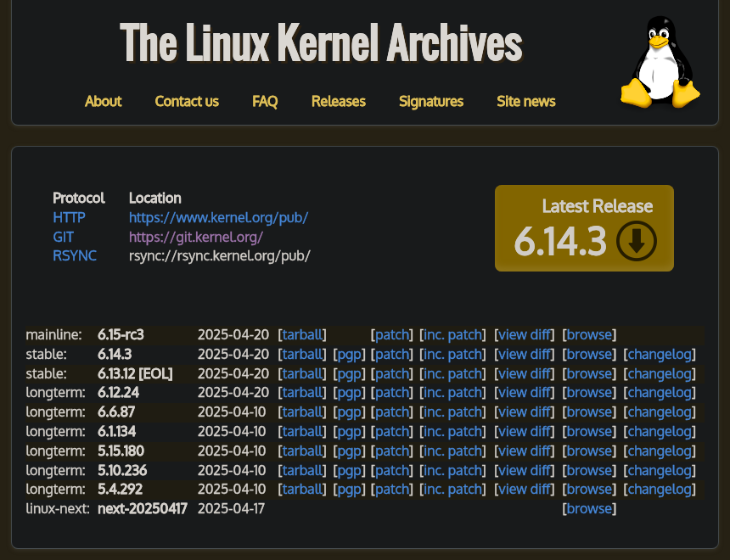Viewport: 730px width, 560px height.
Task: Open pgp for longterm 5.4.292
Action: [x=349, y=490]
